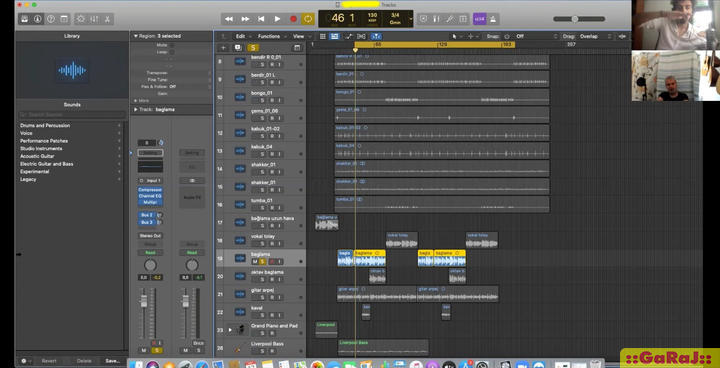The image size is (720, 368).
Task: Solo the bongo_01 track
Action: point(263,100)
